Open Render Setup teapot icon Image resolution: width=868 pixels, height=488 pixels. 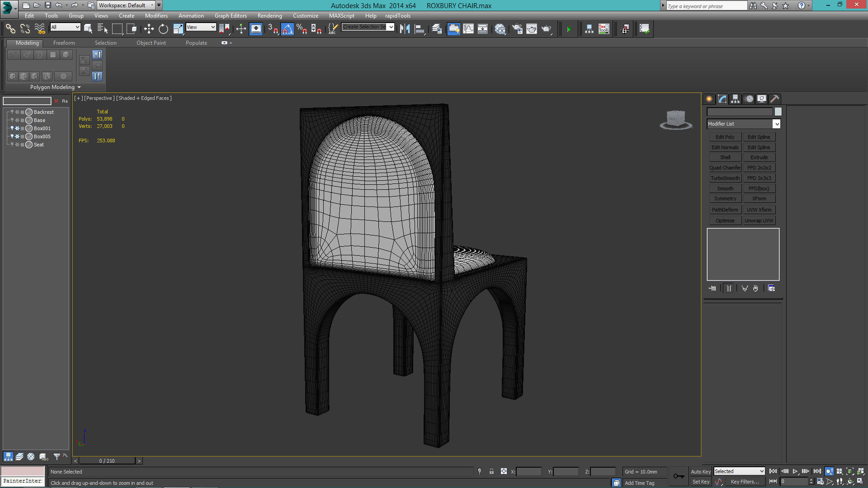[517, 29]
